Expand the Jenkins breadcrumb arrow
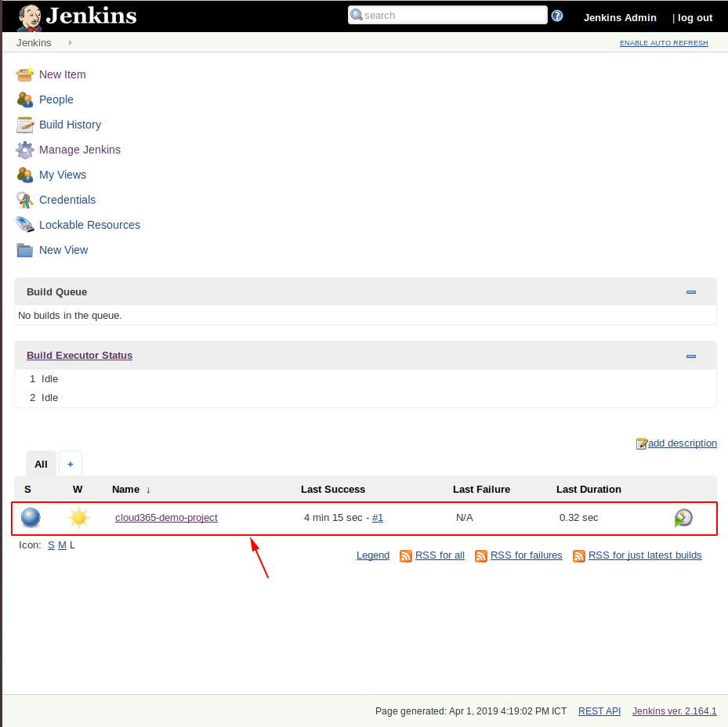The height and width of the screenshot is (727, 728). click(x=70, y=43)
